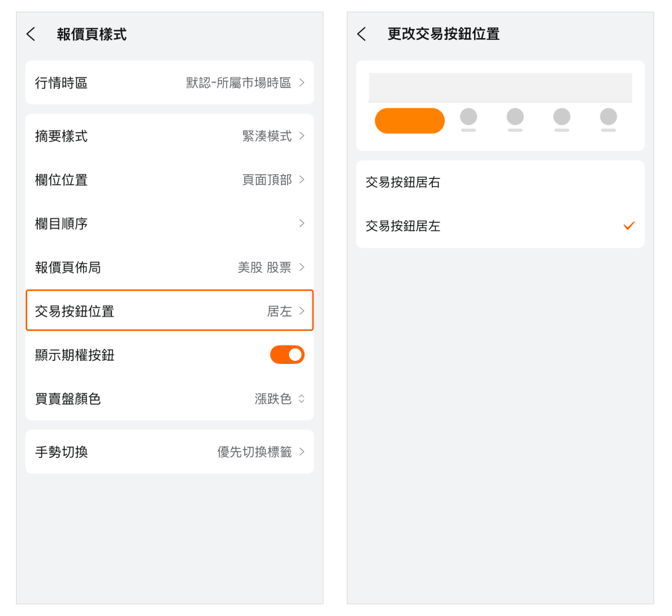Click the third gray circle icon in preview
This screenshot has height=616, width=672.
click(561, 117)
